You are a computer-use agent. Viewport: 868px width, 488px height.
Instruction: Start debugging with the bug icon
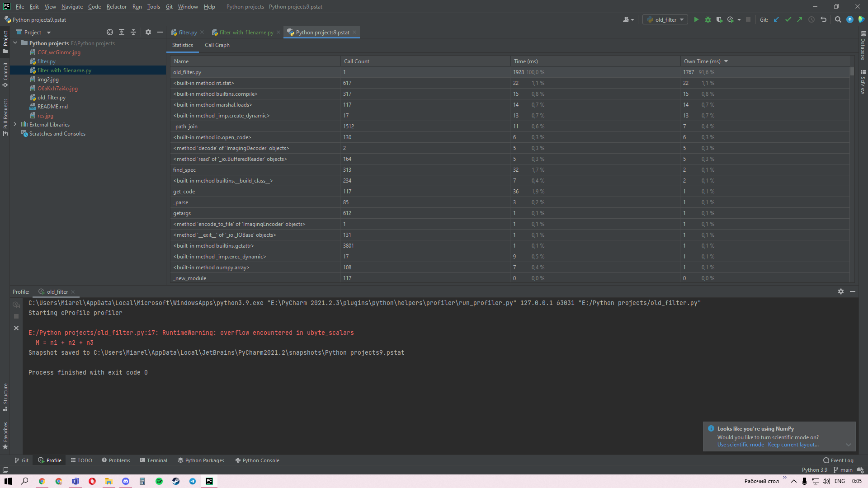pyautogui.click(x=708, y=19)
